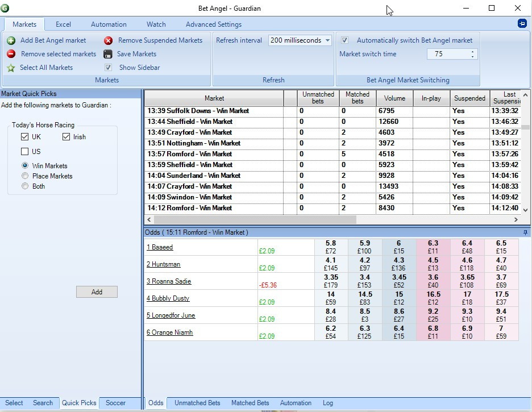The image size is (532, 412).
Task: Toggle the Show Sidebar checkbox
Action: pyautogui.click(x=108, y=68)
